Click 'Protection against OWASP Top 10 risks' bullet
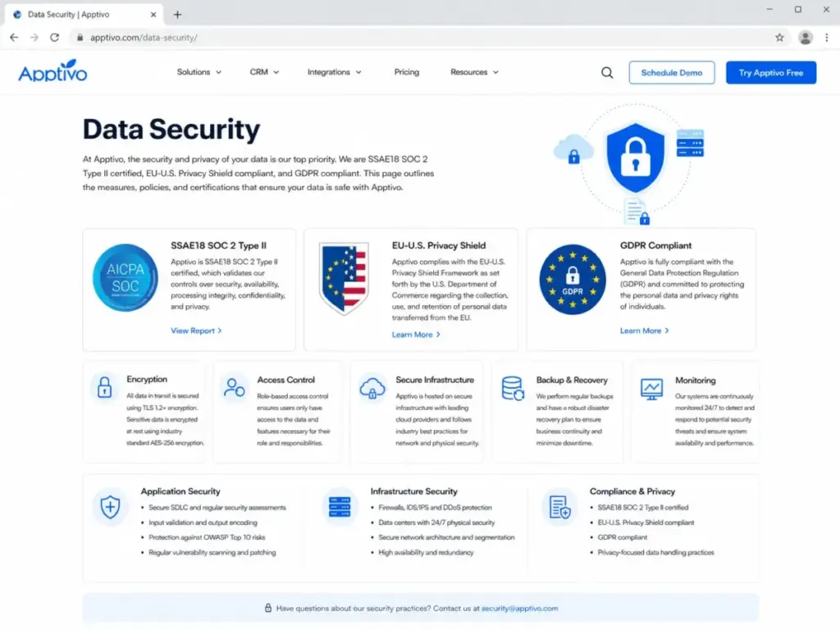Image resolution: width=840 pixels, height=630 pixels. point(207,536)
